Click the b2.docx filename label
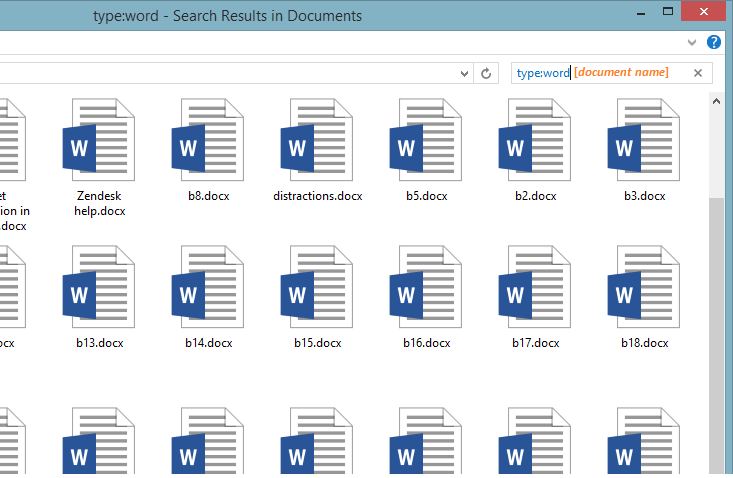The width and height of the screenshot is (733, 478). click(535, 196)
